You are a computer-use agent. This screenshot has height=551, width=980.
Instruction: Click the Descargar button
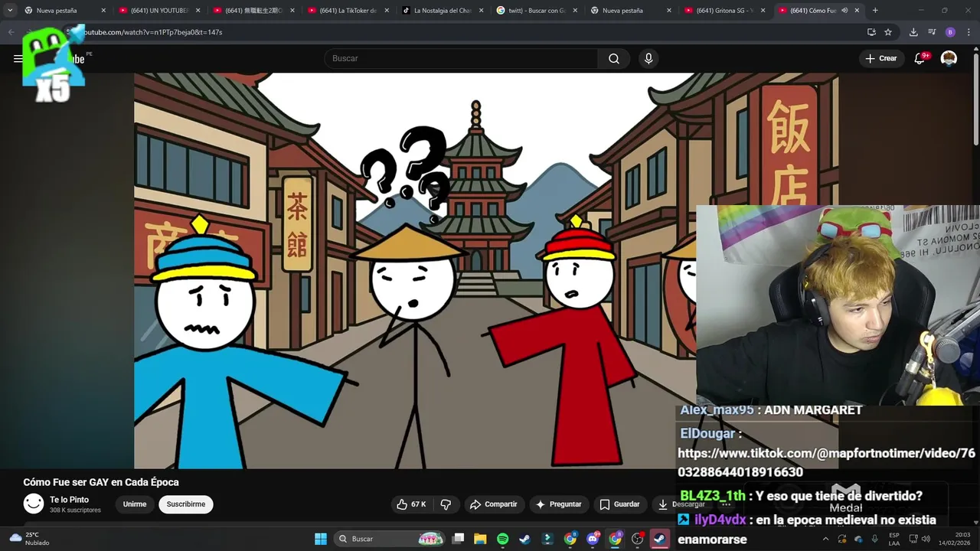coord(681,504)
